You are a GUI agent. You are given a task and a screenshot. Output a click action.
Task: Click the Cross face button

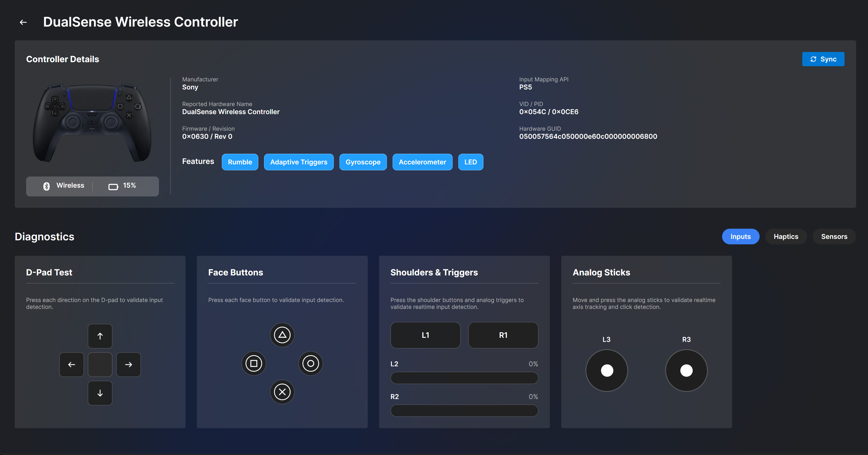click(x=282, y=392)
